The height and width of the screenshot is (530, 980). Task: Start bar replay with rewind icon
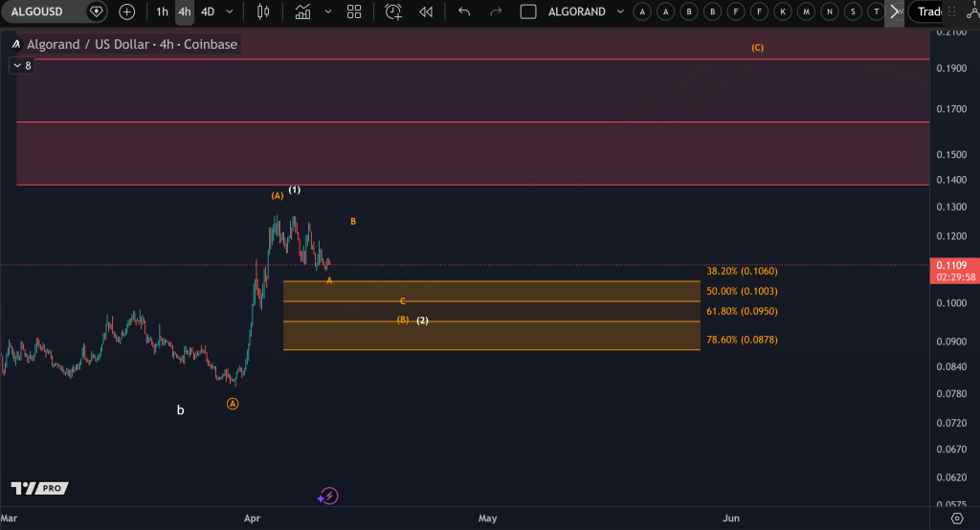426,11
